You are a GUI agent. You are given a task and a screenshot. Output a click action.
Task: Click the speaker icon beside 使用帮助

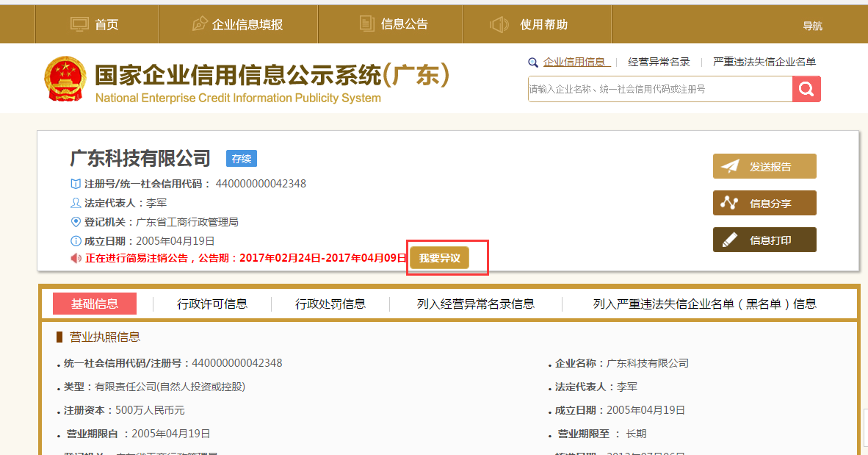(499, 24)
